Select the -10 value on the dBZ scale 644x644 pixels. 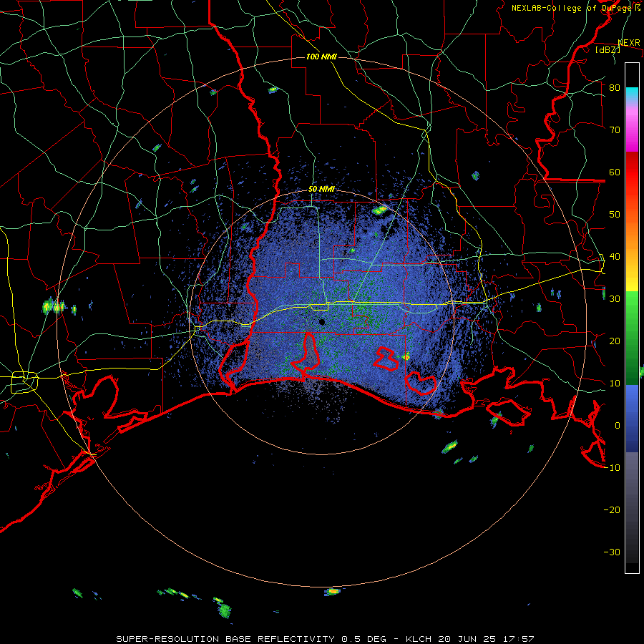click(x=612, y=468)
